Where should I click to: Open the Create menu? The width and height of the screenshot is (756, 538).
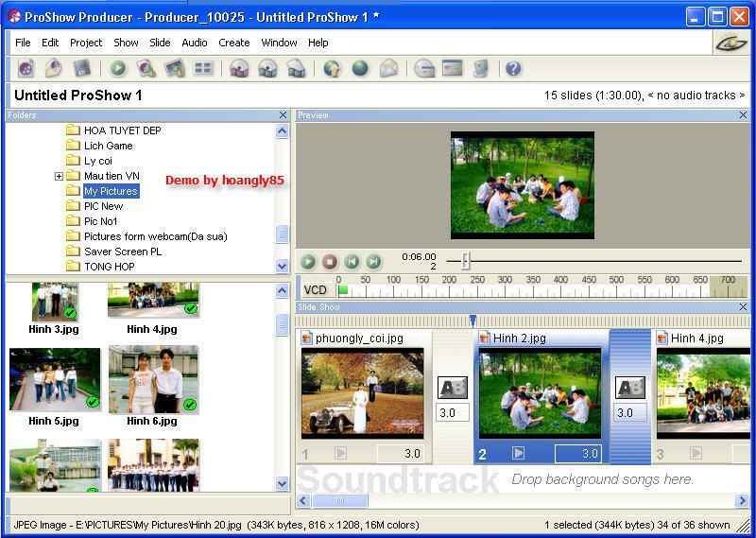(233, 43)
